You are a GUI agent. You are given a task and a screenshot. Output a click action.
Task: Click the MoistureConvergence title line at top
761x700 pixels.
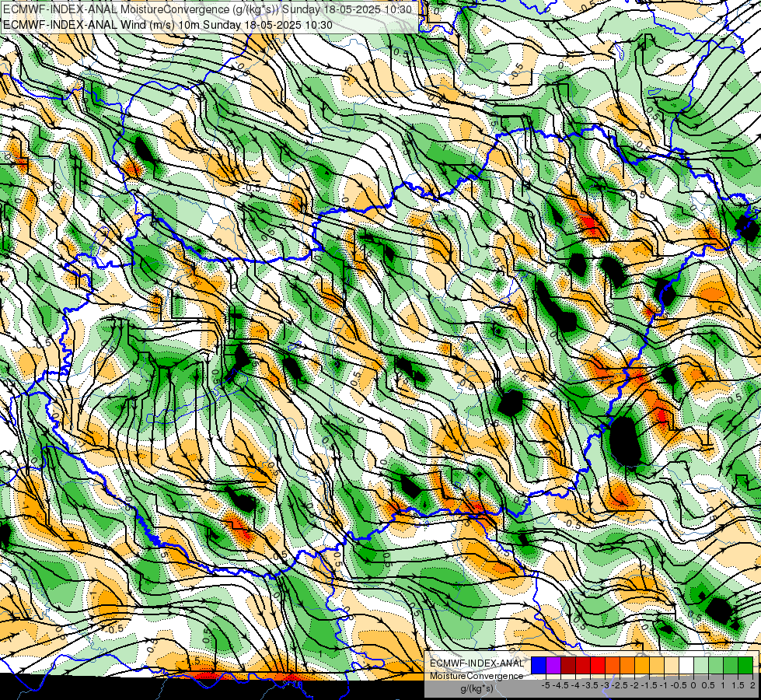point(208,9)
